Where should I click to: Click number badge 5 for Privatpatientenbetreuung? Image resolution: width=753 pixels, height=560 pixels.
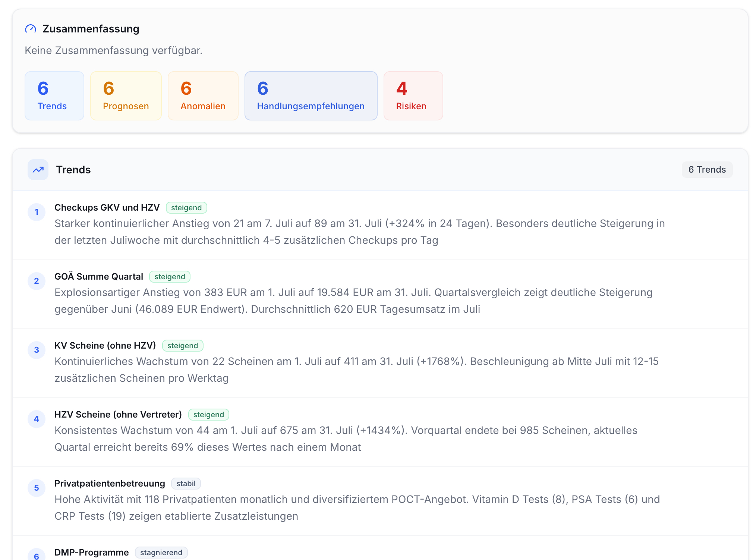(x=37, y=488)
